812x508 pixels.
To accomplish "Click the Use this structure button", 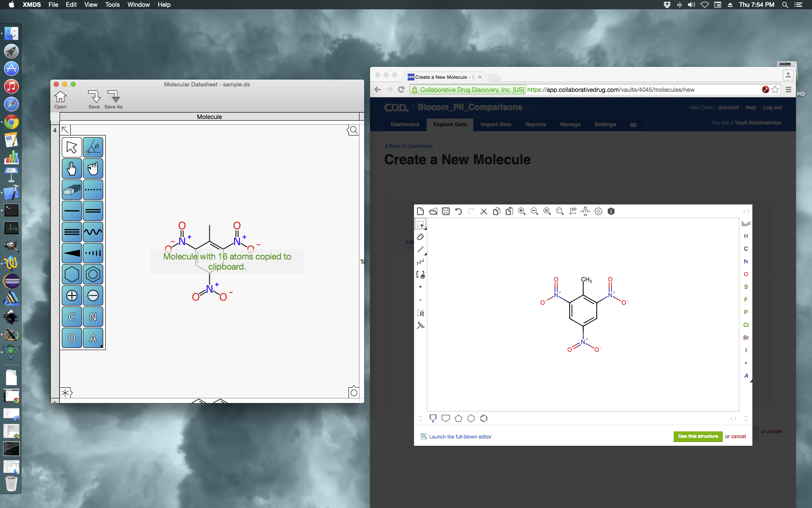I will click(698, 436).
